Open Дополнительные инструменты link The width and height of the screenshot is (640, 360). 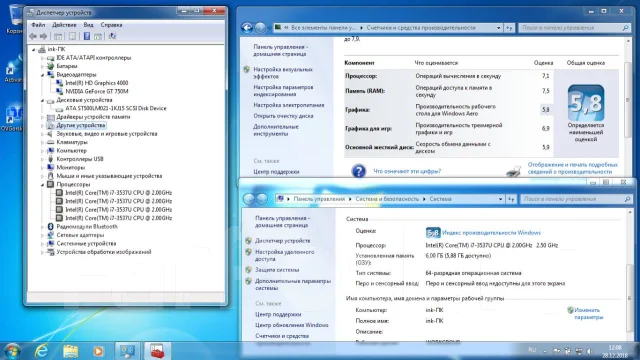276,130
